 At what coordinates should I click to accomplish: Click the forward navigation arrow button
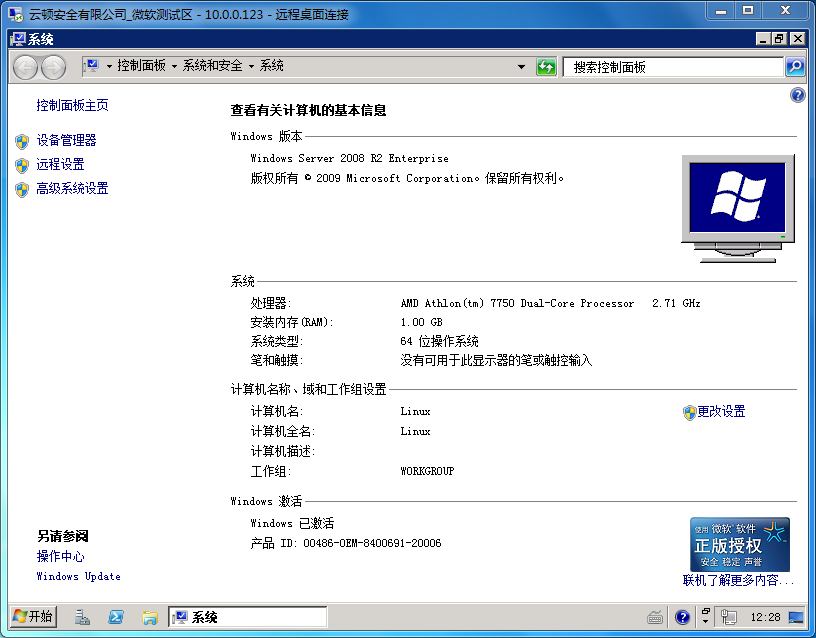pyautogui.click(x=53, y=67)
